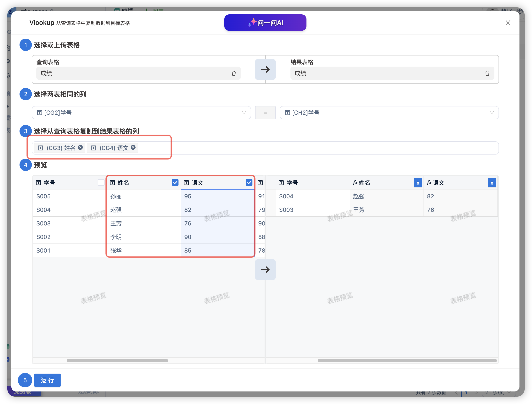This screenshot has width=532, height=404.
Task: Select the 孙丽 name cell
Action: tap(144, 196)
